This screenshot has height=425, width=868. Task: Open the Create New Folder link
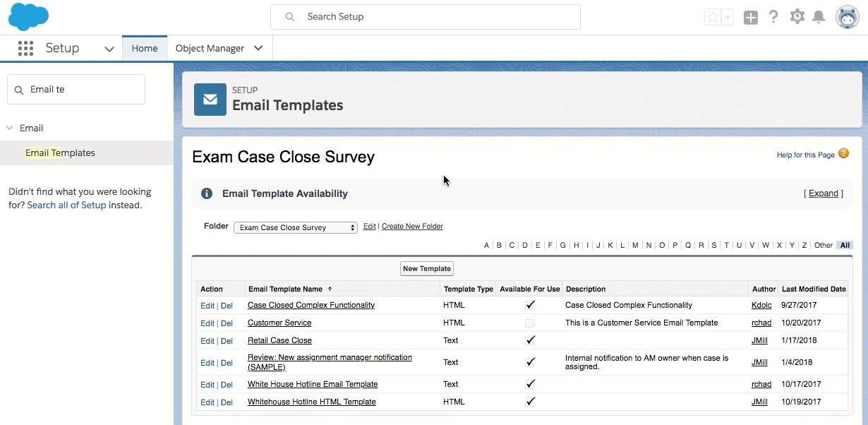click(412, 226)
